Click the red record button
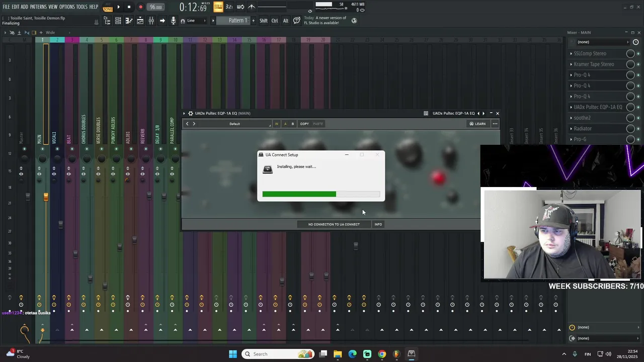Screen dimensions: 644x362 pos(140,7)
